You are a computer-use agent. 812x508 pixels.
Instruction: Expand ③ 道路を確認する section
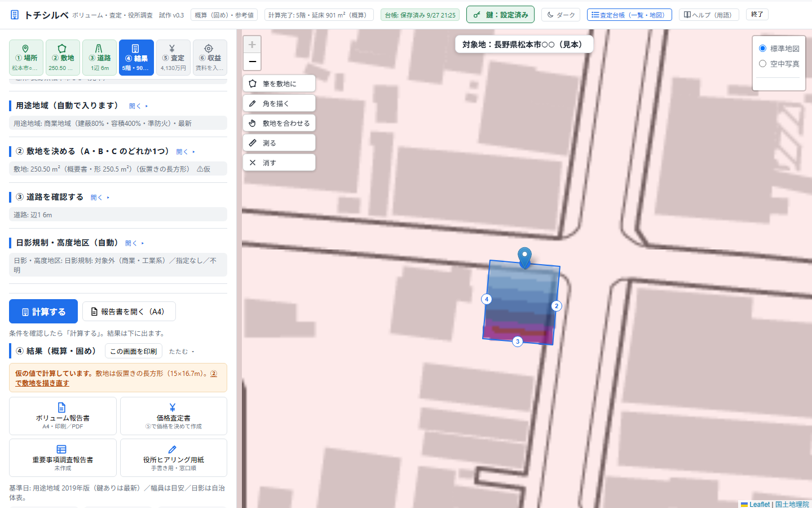(100, 198)
